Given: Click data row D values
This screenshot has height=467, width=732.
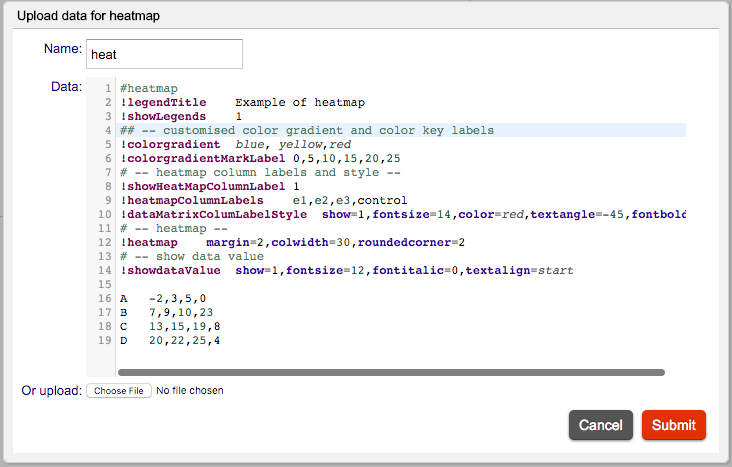Looking at the screenshot, I should tap(184, 340).
